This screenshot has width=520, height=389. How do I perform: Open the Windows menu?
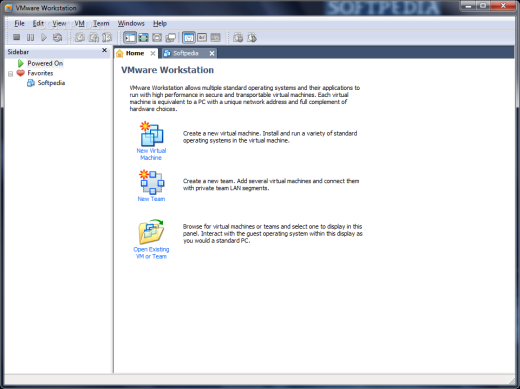point(131,23)
